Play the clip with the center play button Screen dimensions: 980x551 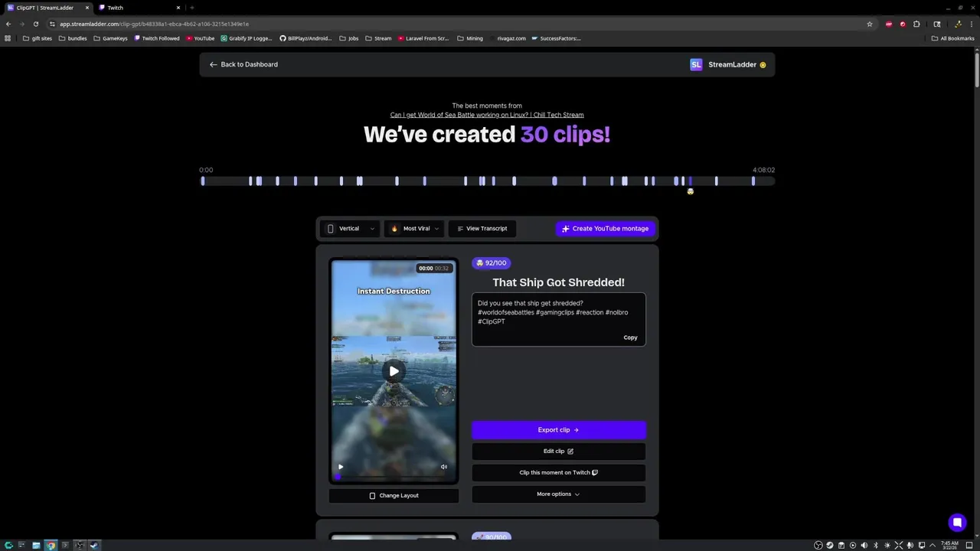[x=394, y=371]
